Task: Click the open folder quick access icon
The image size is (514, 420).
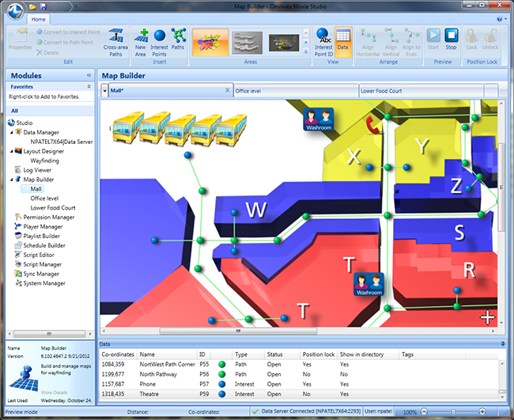Action: (x=32, y=6)
